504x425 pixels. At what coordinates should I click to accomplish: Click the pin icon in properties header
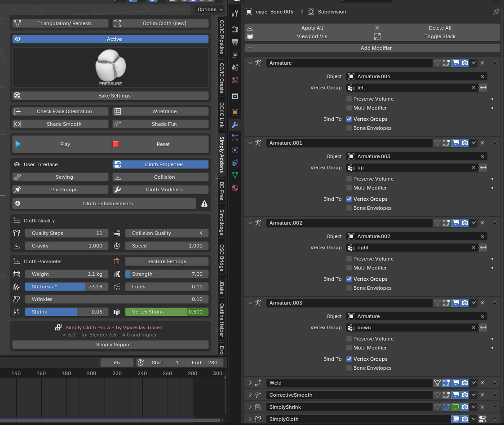[496, 12]
